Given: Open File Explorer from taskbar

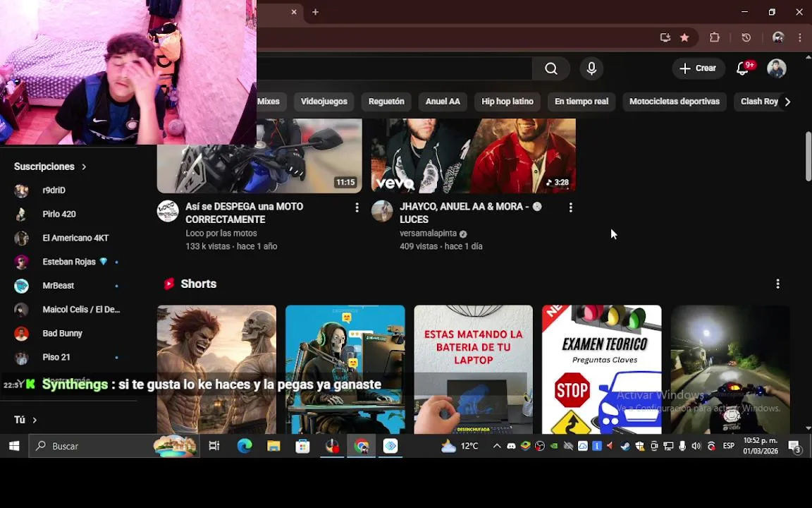Looking at the screenshot, I should (x=273, y=446).
